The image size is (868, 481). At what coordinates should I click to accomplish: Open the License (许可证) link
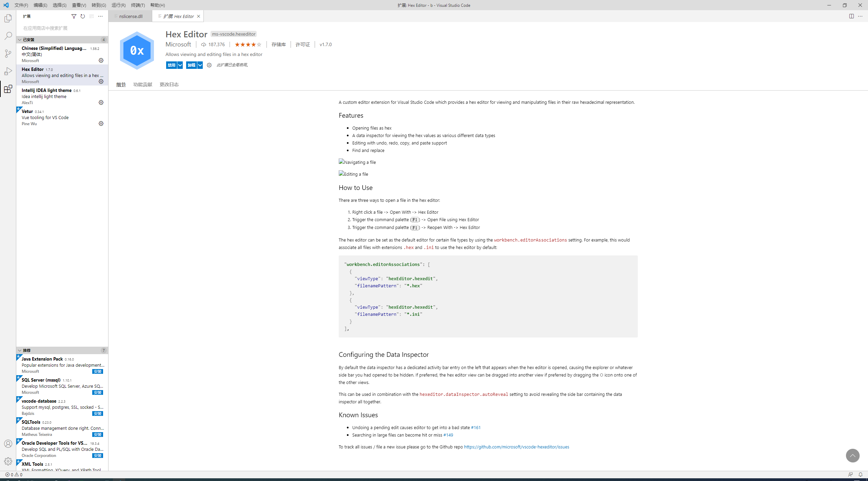[x=303, y=44]
